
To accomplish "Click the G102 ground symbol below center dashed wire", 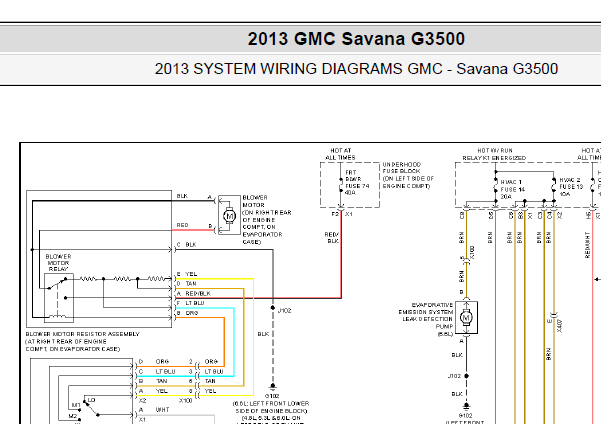I will pyautogui.click(x=273, y=386).
